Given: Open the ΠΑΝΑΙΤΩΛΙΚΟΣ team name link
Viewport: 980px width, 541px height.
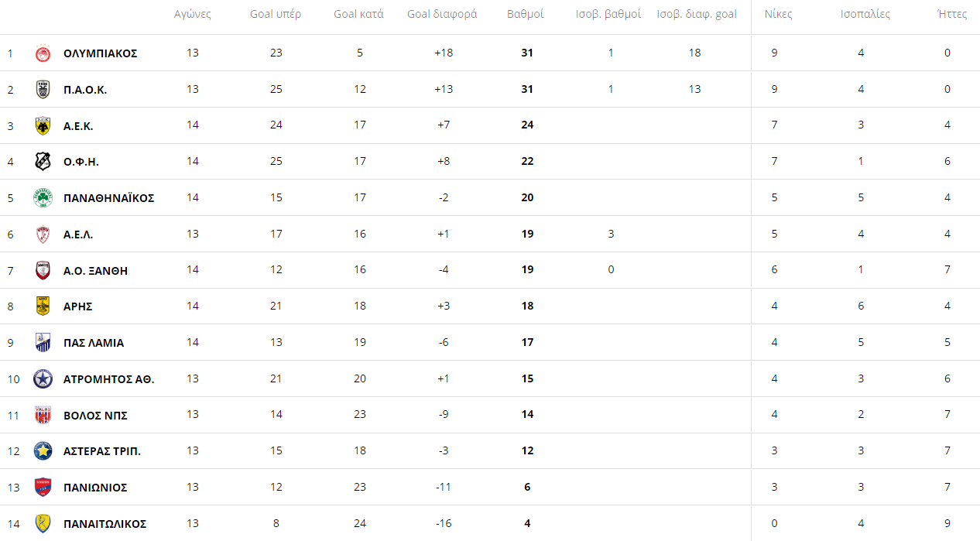Looking at the screenshot, I should (x=105, y=524).
